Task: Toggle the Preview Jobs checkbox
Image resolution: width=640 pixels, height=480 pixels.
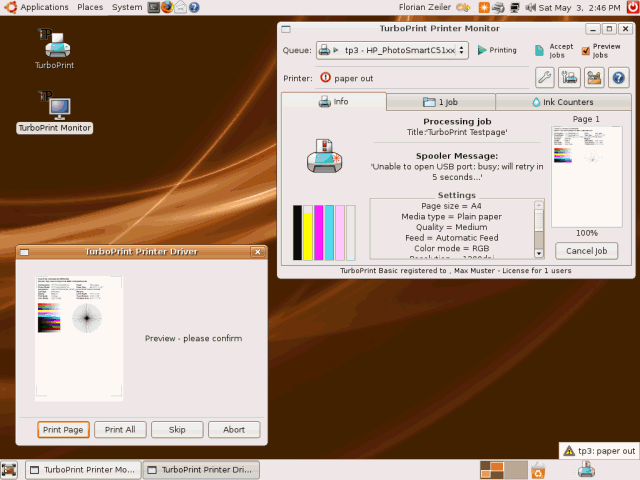Action: point(586,51)
